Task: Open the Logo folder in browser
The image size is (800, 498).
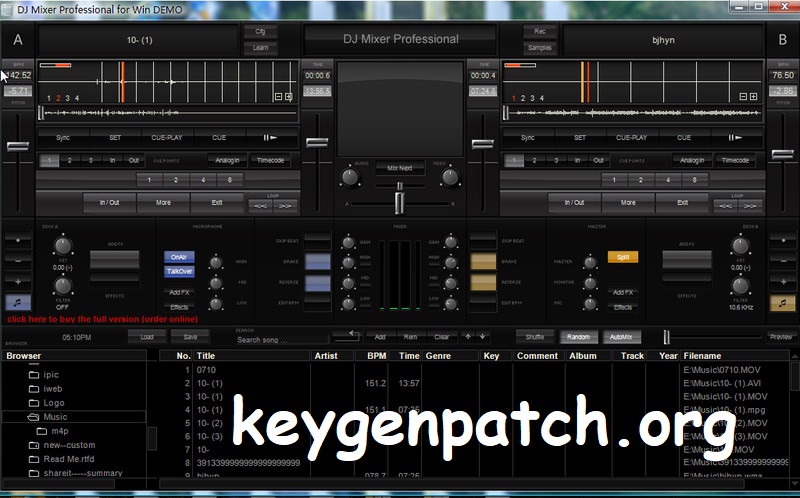Action: (47, 403)
